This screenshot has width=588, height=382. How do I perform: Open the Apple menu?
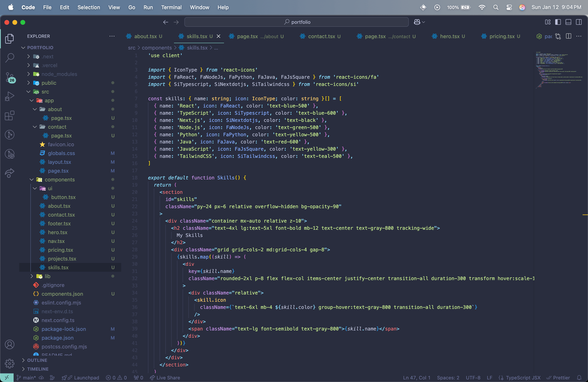point(11,7)
